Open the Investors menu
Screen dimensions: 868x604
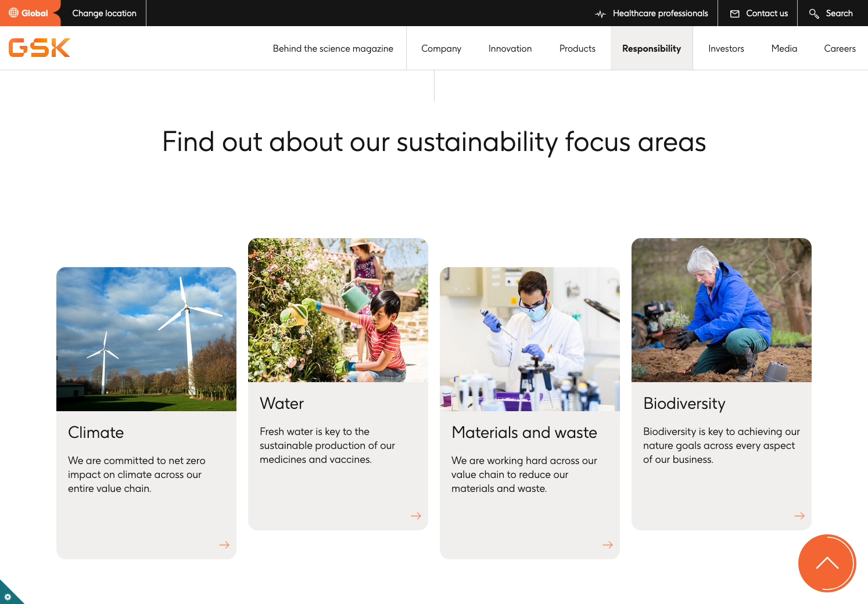pyautogui.click(x=726, y=49)
